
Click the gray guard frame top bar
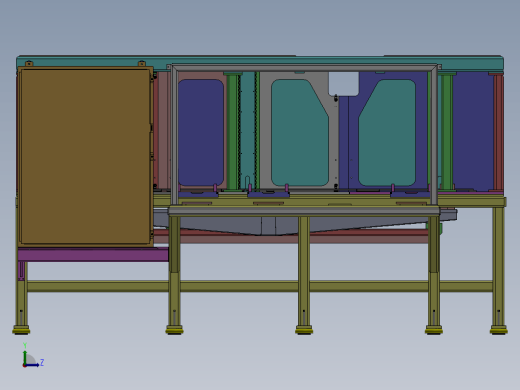[304, 68]
